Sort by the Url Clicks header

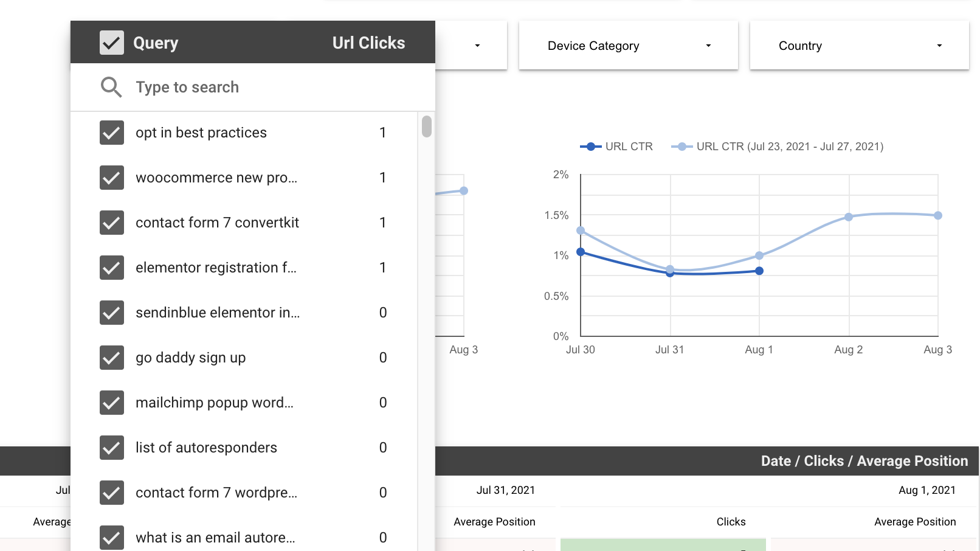(x=368, y=43)
